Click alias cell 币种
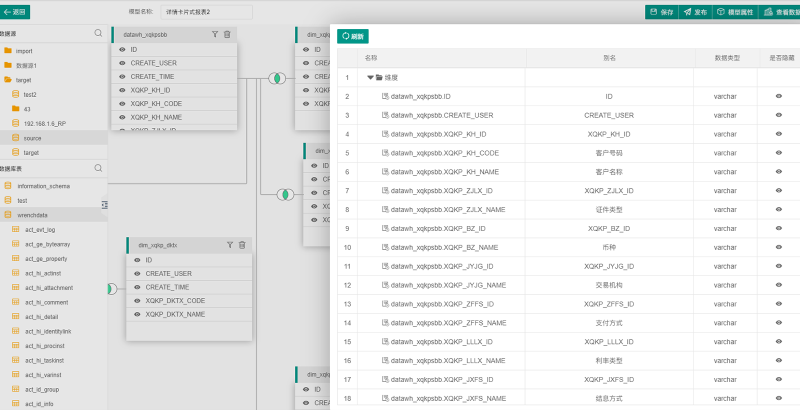 (x=609, y=247)
